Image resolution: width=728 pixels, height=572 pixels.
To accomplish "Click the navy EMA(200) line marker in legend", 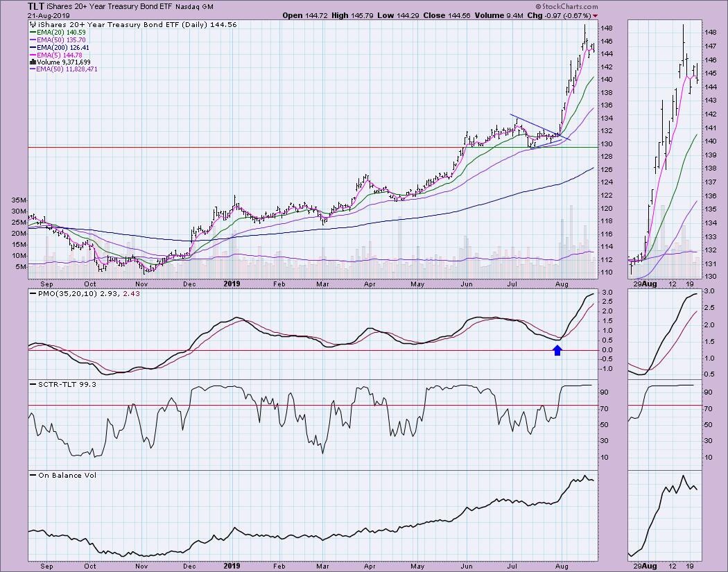I will (33, 46).
